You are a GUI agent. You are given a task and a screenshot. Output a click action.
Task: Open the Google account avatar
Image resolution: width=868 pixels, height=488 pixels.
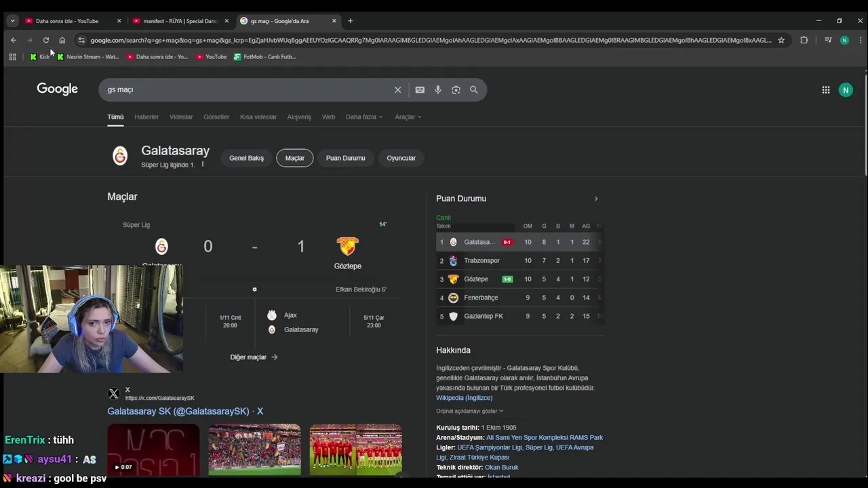point(846,89)
